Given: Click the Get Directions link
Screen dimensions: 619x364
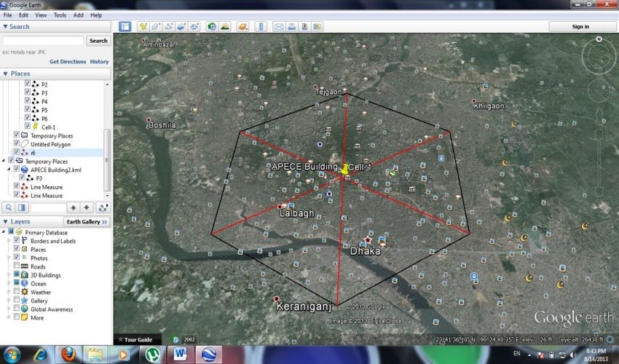Looking at the screenshot, I should pos(68,62).
